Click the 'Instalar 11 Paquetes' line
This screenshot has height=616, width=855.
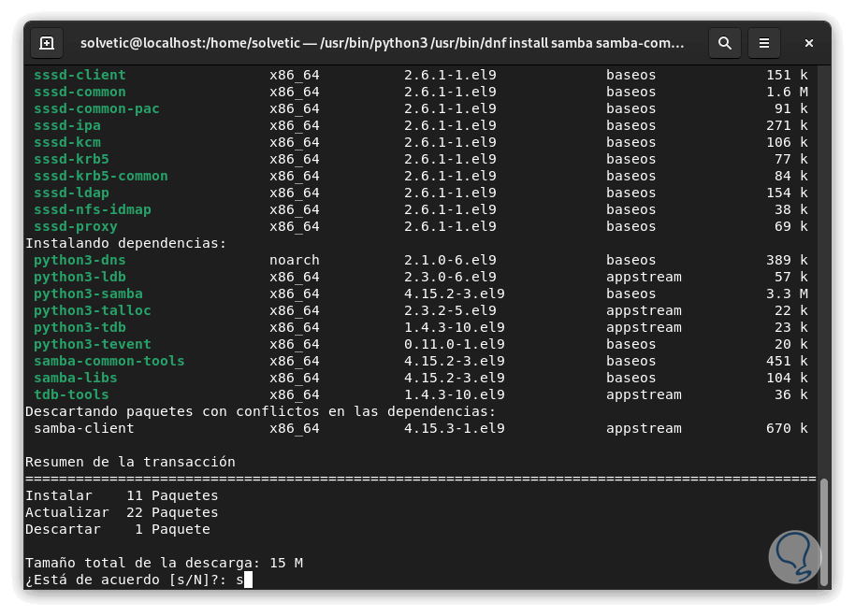(122, 495)
